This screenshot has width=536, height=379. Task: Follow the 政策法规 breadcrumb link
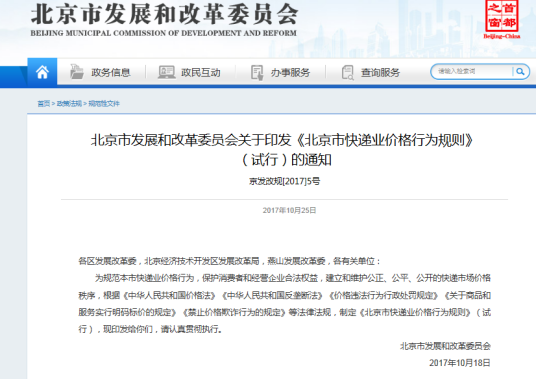click(69, 104)
